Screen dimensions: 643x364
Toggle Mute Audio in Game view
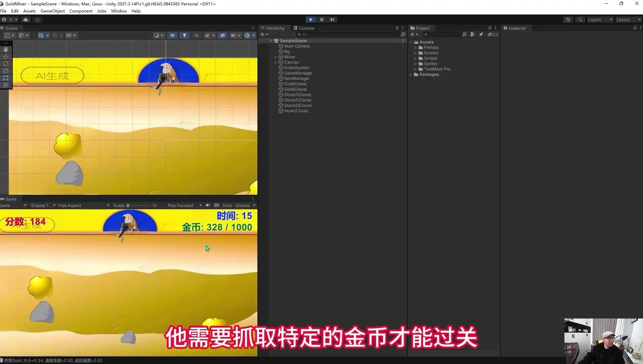pos(208,205)
